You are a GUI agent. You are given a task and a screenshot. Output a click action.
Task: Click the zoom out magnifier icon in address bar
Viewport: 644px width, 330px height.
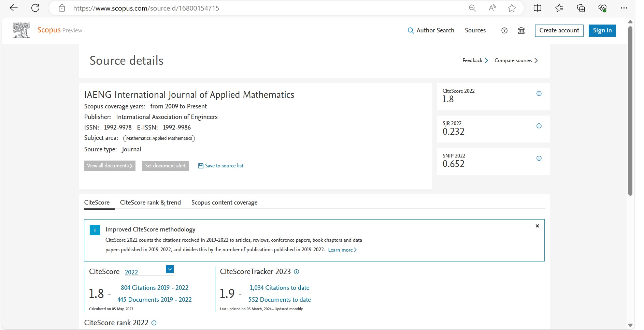click(472, 8)
